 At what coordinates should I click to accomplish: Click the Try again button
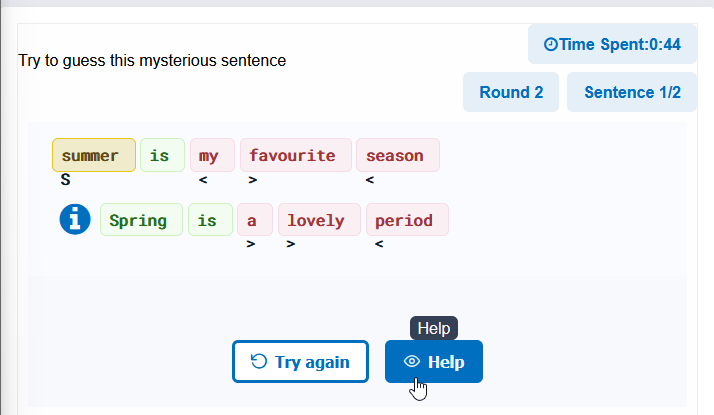click(x=300, y=362)
